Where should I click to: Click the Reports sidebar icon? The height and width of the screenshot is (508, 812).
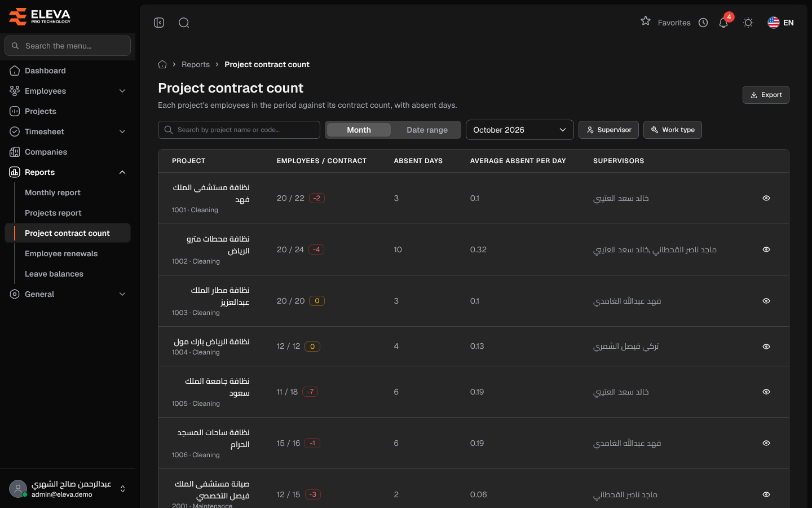click(15, 172)
